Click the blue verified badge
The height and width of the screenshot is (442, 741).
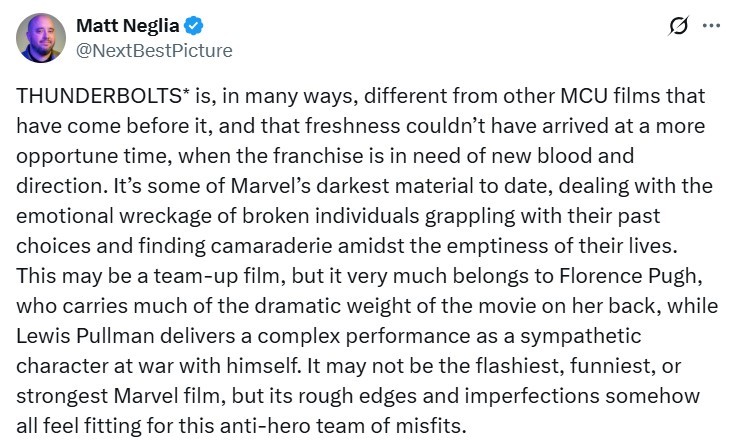(x=193, y=26)
